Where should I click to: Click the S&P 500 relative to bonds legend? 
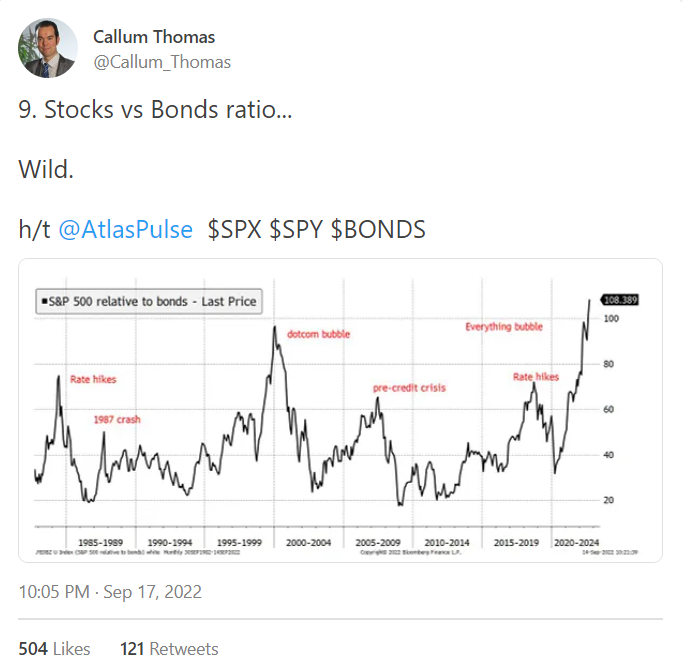(x=146, y=301)
